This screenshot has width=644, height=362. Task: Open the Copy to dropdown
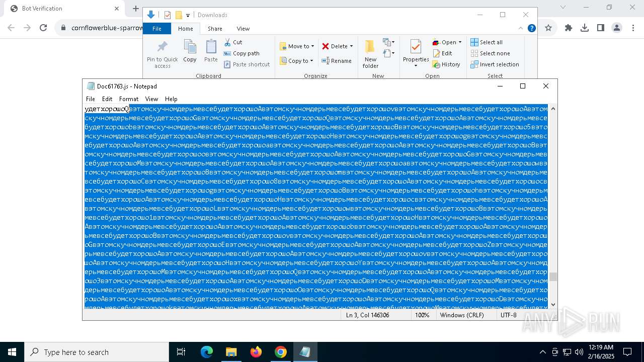tap(296, 61)
